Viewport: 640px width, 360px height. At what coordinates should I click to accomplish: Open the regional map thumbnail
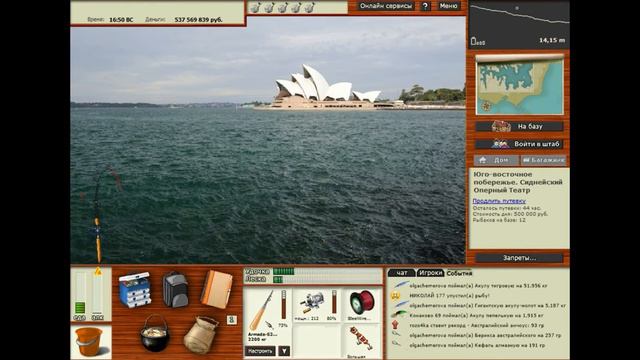click(x=520, y=85)
